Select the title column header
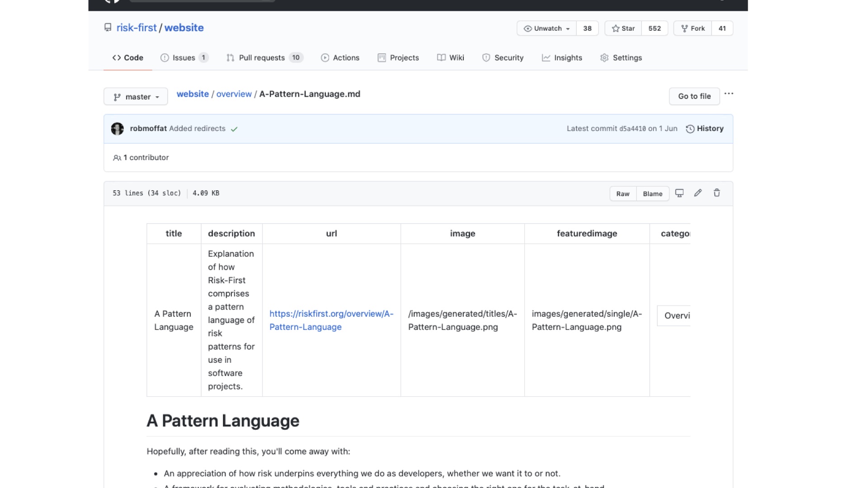Screen dimensions: 868x488 [174, 234]
